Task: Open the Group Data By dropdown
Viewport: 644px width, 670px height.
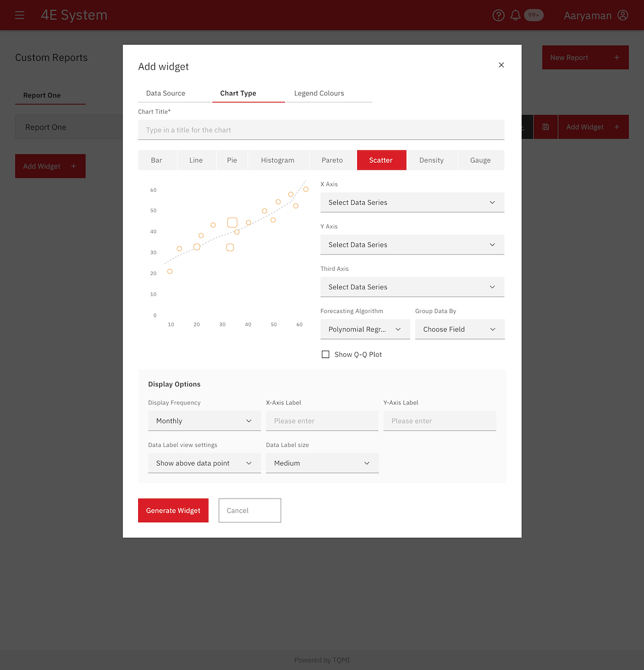Action: pos(460,329)
